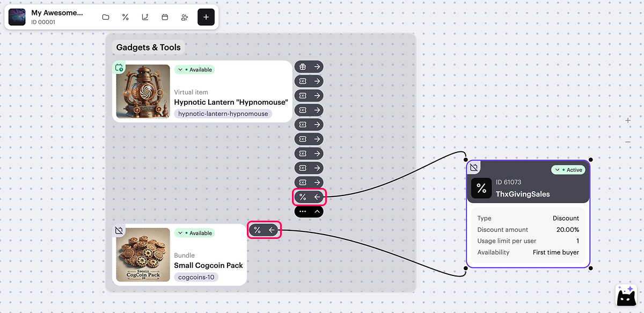Image resolution: width=644 pixels, height=313 pixels.
Task: Zoom in the canvas with plus control
Action: 628,121
